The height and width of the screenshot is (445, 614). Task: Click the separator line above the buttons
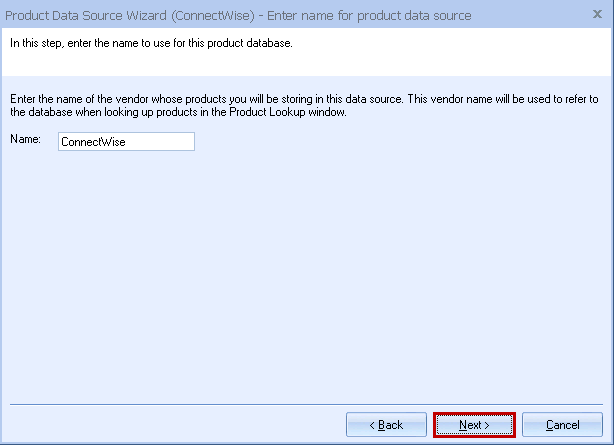click(x=300, y=403)
